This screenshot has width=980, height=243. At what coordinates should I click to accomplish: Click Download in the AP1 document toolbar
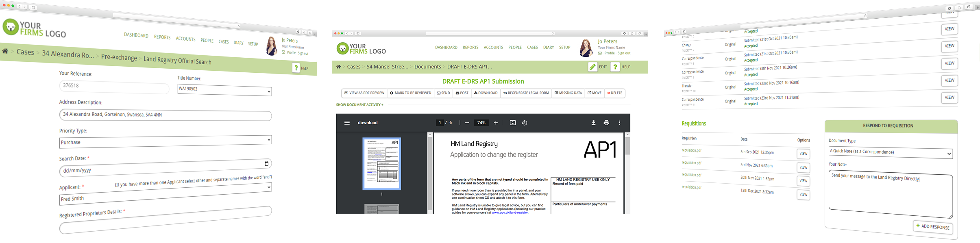[x=486, y=93]
